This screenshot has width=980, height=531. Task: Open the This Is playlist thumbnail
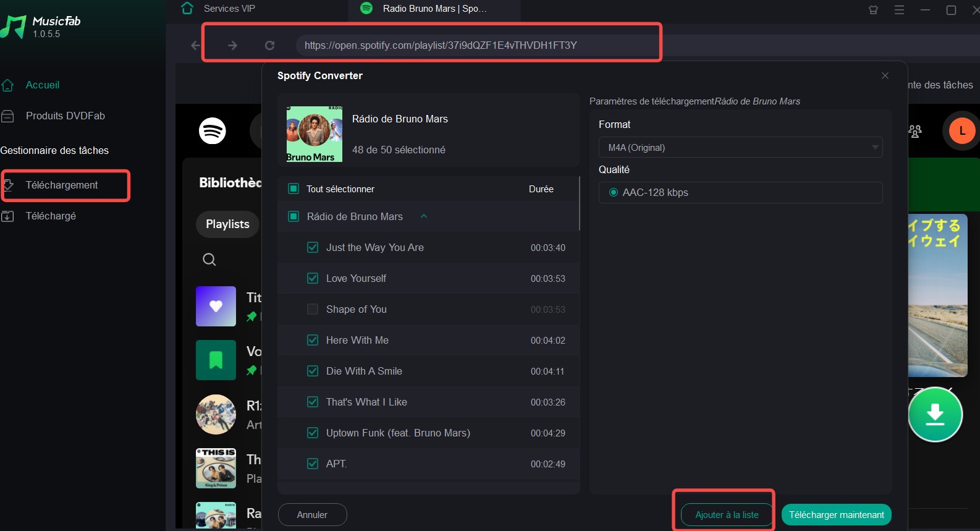pos(216,468)
